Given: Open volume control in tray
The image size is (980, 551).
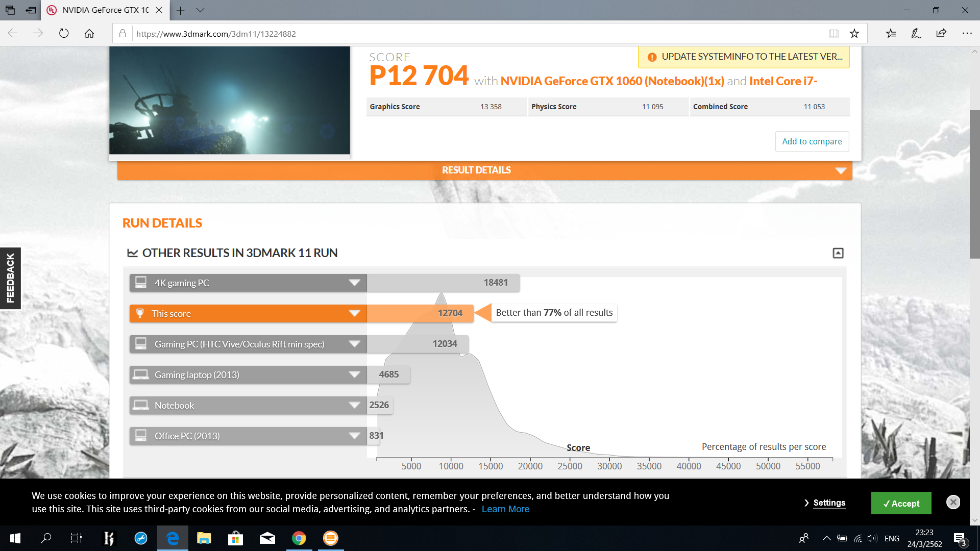Looking at the screenshot, I should tap(872, 538).
